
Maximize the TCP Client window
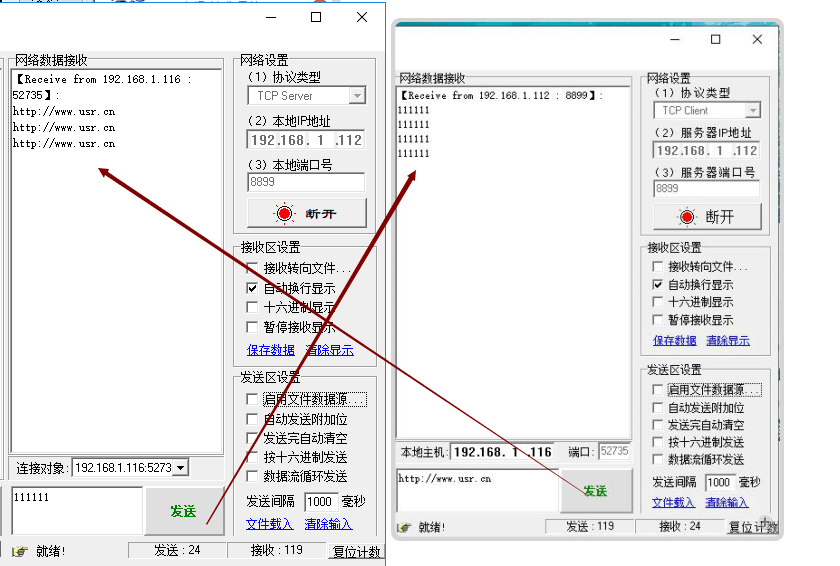click(715, 39)
